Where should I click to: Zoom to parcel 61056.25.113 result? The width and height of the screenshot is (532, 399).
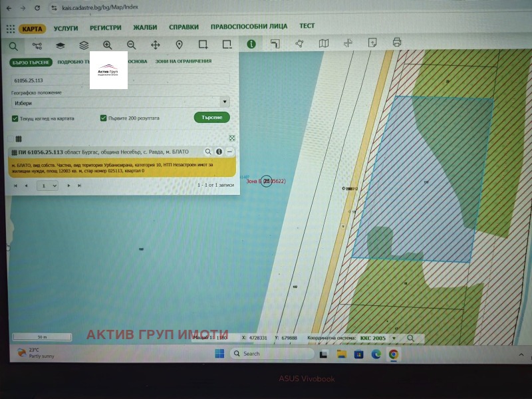tap(208, 152)
